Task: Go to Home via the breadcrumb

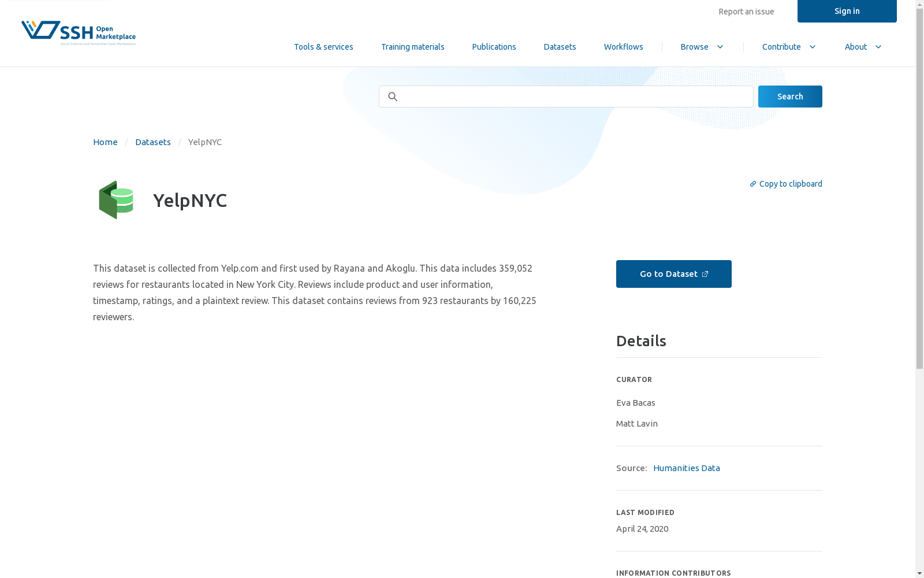Action: point(105,142)
